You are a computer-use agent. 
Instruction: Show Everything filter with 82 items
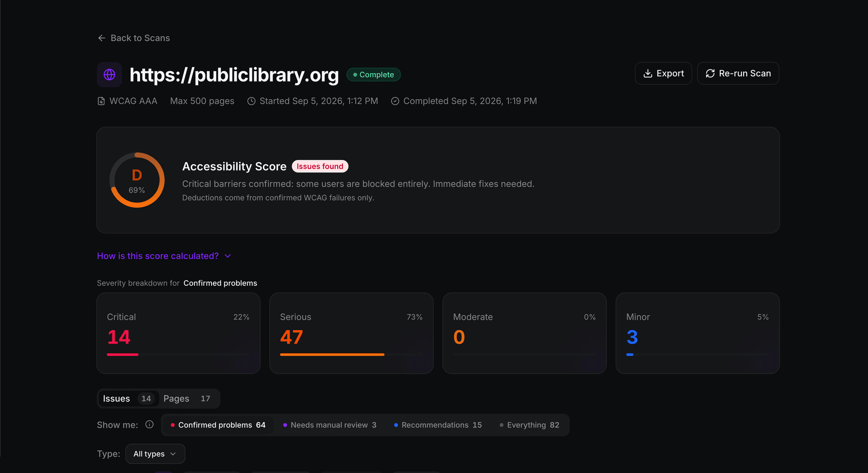click(x=529, y=425)
